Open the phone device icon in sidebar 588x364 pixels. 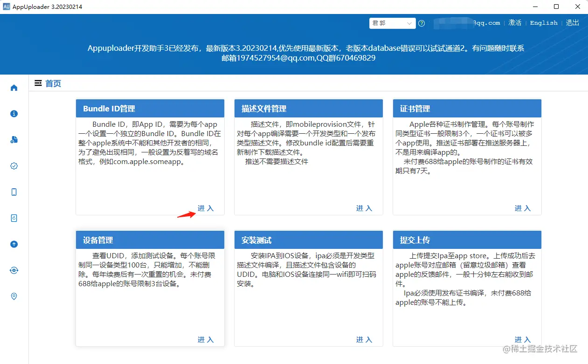[14, 192]
